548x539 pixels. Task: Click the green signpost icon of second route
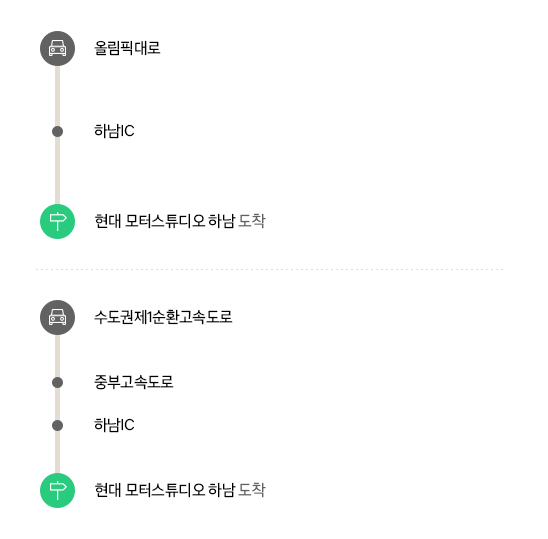pyautogui.click(x=57, y=490)
